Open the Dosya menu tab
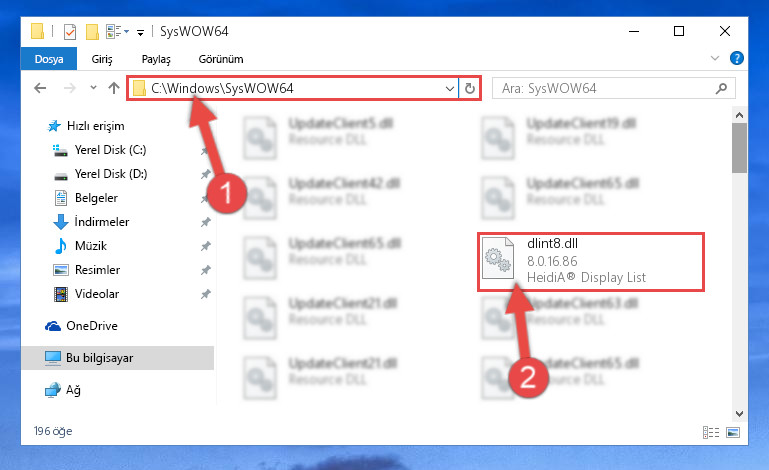This screenshot has height=470, width=769. point(49,59)
